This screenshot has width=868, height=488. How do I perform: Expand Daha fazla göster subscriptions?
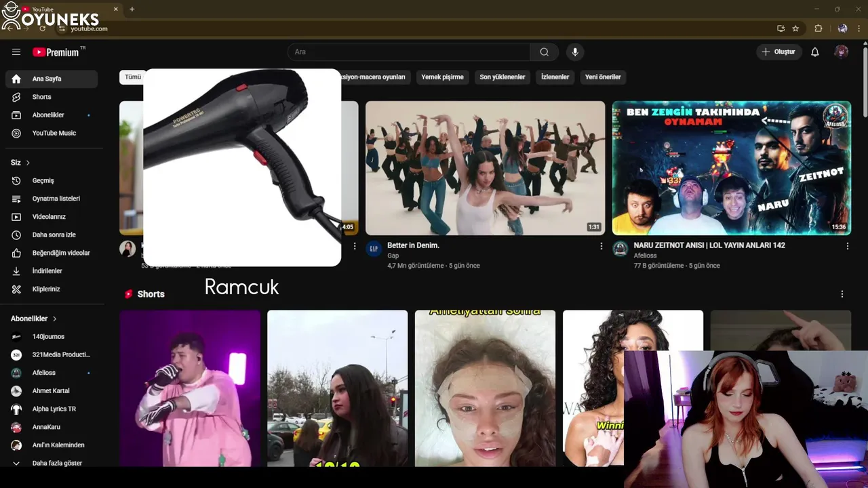point(52,464)
